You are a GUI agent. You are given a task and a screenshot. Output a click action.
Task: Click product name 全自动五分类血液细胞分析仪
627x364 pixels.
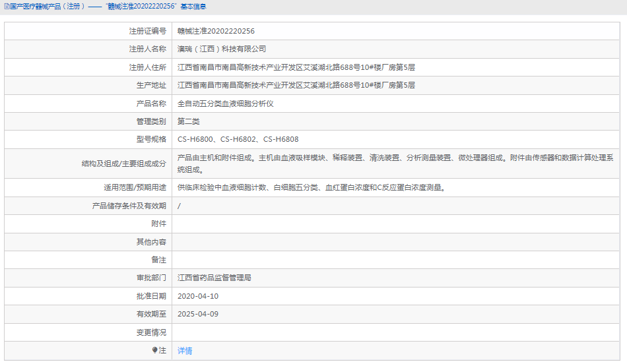(x=226, y=104)
